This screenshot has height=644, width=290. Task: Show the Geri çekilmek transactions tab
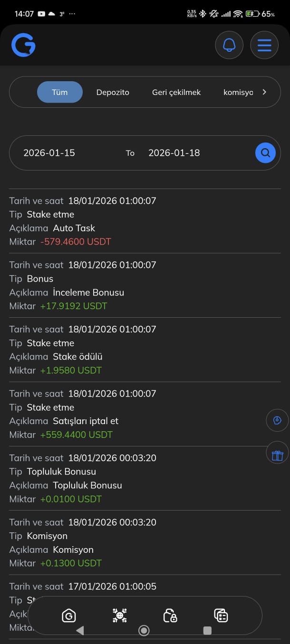pyautogui.click(x=176, y=92)
